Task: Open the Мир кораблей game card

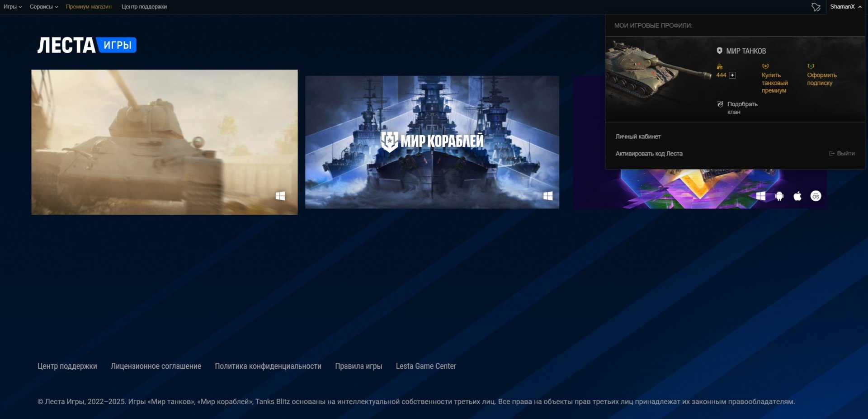Action: 432,142
